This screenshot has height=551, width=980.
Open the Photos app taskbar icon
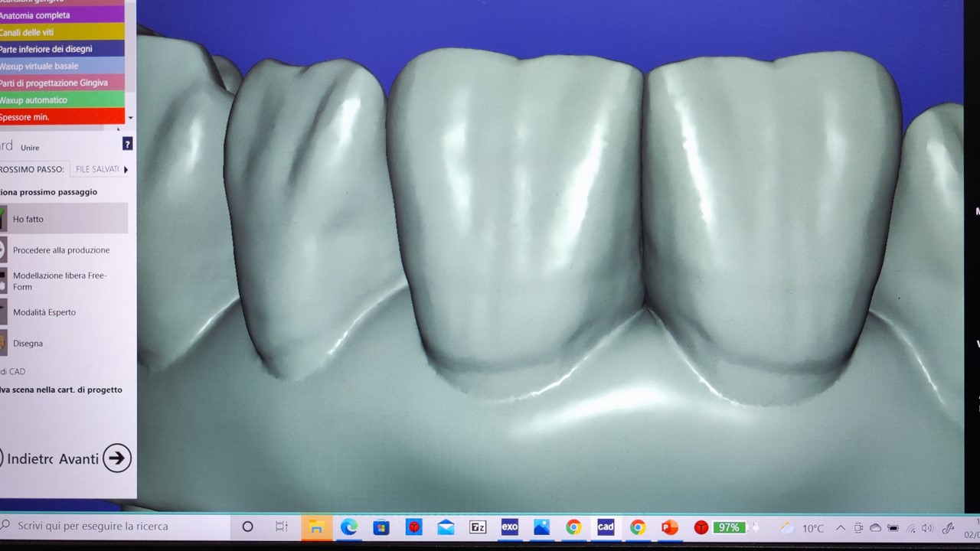[x=541, y=527]
